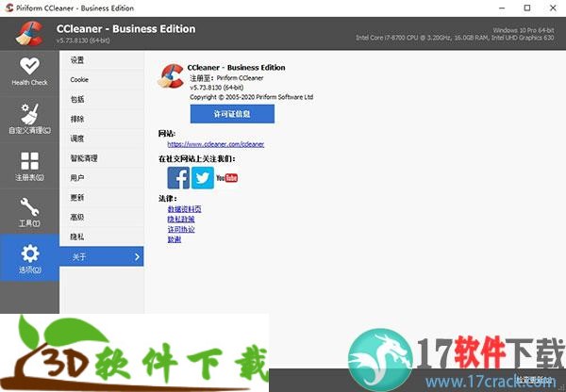Select the 包括 include menu item
Image resolution: width=566 pixels, height=392 pixels.
point(102,99)
